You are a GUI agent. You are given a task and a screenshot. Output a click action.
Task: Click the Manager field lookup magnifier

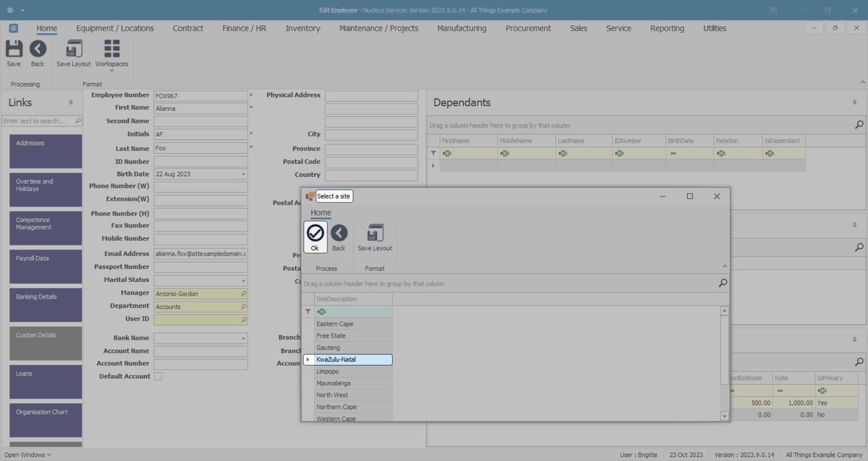(x=244, y=294)
